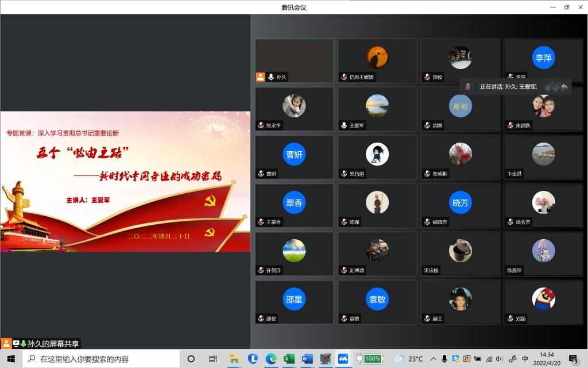The height and width of the screenshot is (368, 588).
Task: Click the Windows Start button
Action: point(11,359)
